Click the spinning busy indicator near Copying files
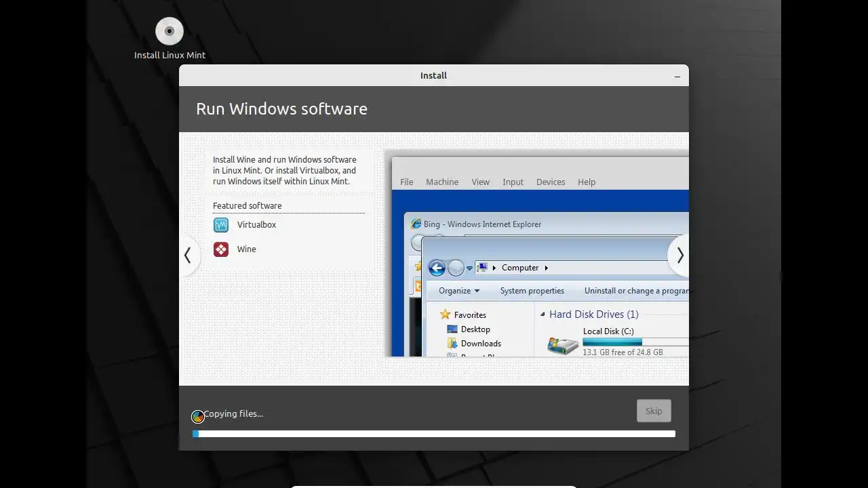 click(x=197, y=416)
